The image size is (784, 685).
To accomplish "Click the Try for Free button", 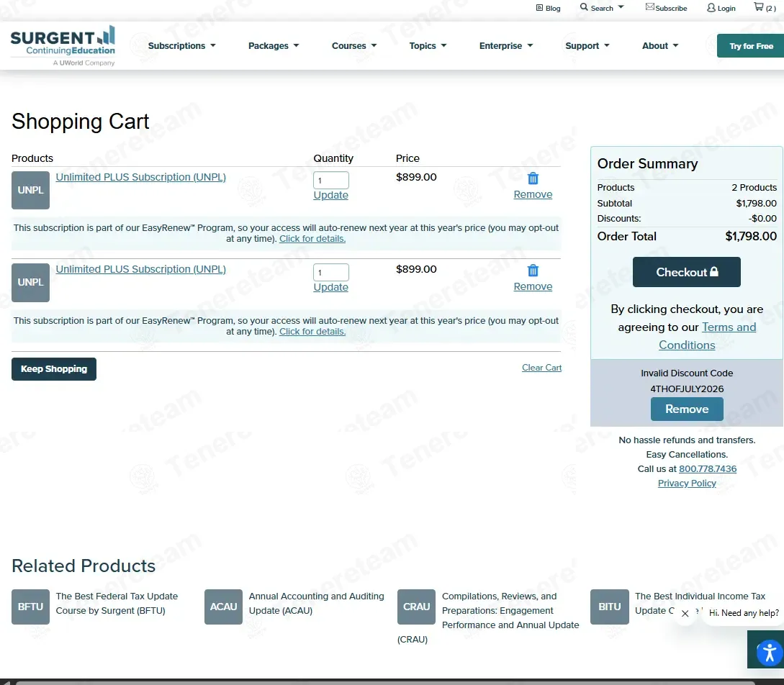I will pyautogui.click(x=750, y=46).
